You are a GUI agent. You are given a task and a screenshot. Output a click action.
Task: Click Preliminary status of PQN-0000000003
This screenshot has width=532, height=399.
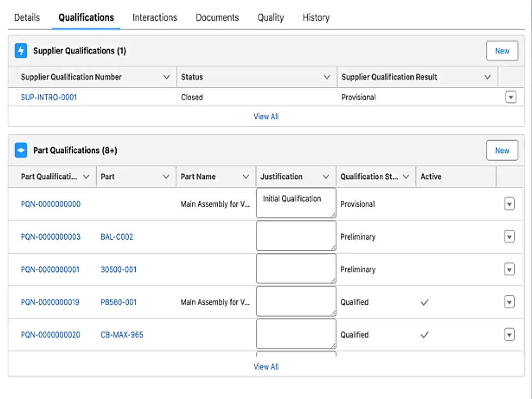[358, 236]
